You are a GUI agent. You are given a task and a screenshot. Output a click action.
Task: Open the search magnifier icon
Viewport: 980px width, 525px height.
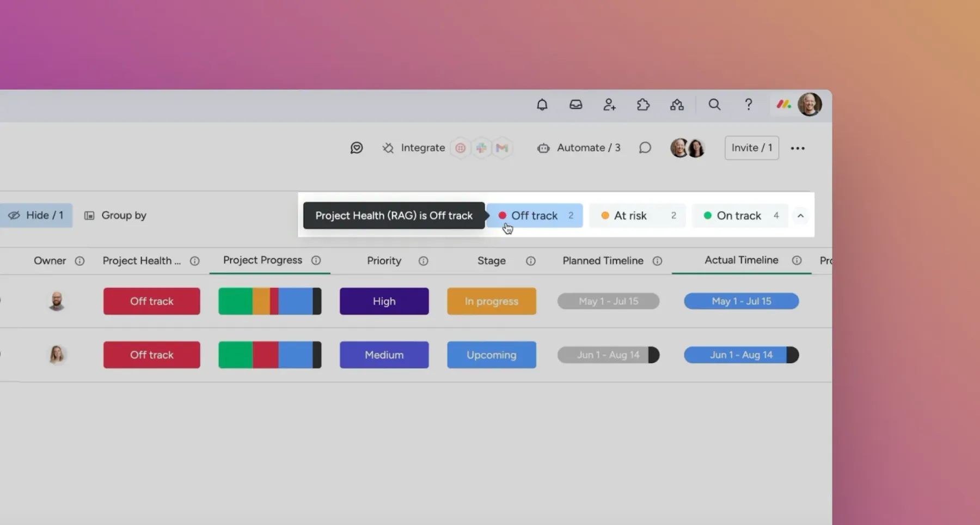click(x=714, y=105)
